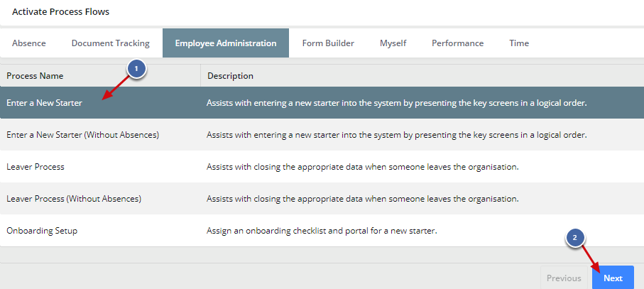Image resolution: width=644 pixels, height=289 pixels.
Task: Select the highlighted Enter a New Starter row
Action: coord(45,103)
